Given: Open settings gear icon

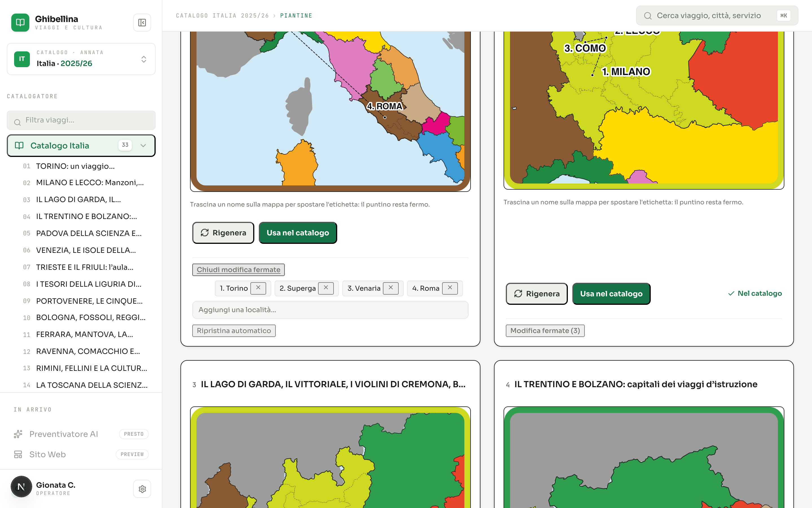Looking at the screenshot, I should [x=142, y=489].
